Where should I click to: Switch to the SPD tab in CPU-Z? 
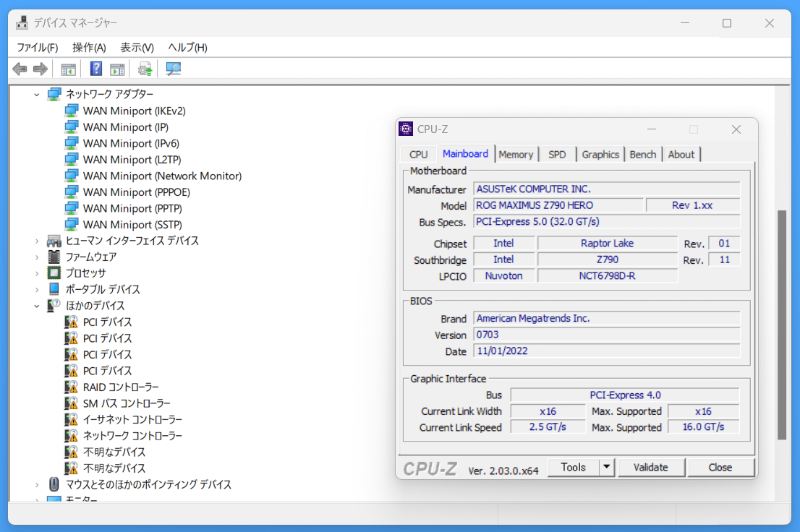(557, 155)
